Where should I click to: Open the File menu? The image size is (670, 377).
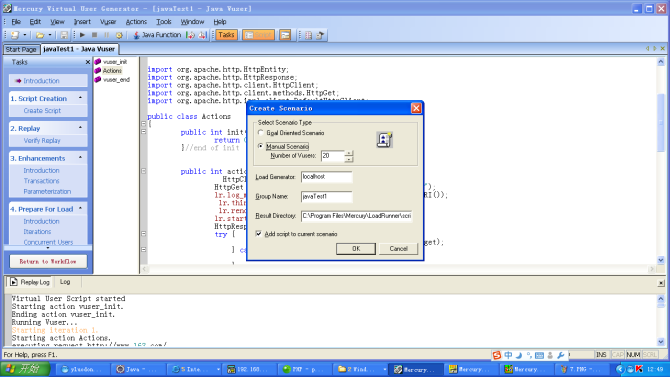point(16,22)
